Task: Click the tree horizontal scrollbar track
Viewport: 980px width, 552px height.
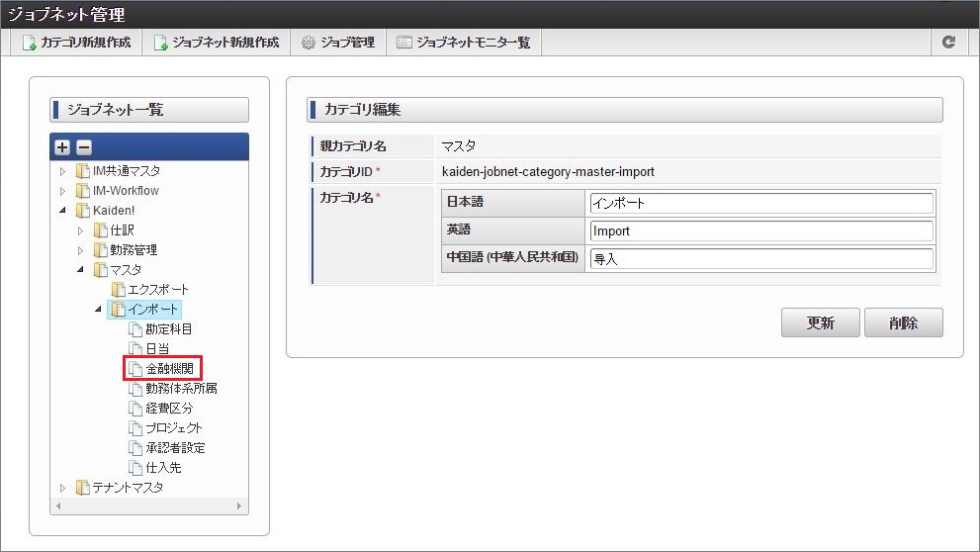Action: pyautogui.click(x=148, y=506)
